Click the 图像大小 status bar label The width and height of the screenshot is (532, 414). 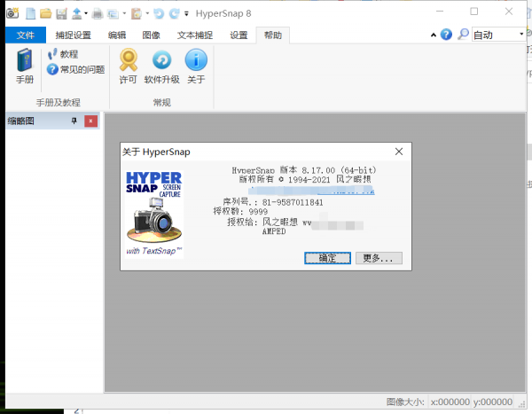405,402
